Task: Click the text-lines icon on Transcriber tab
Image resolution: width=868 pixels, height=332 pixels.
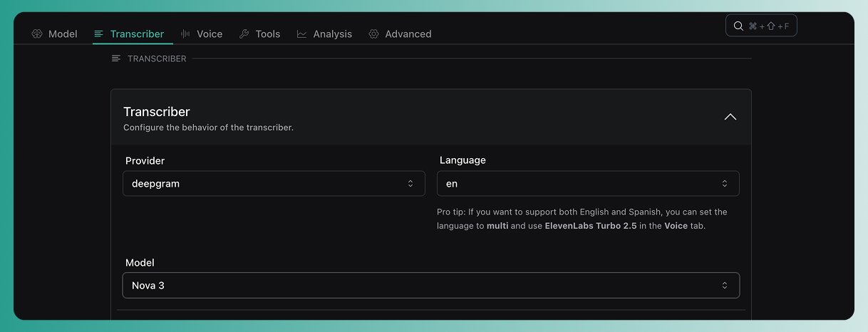Action: (98, 34)
